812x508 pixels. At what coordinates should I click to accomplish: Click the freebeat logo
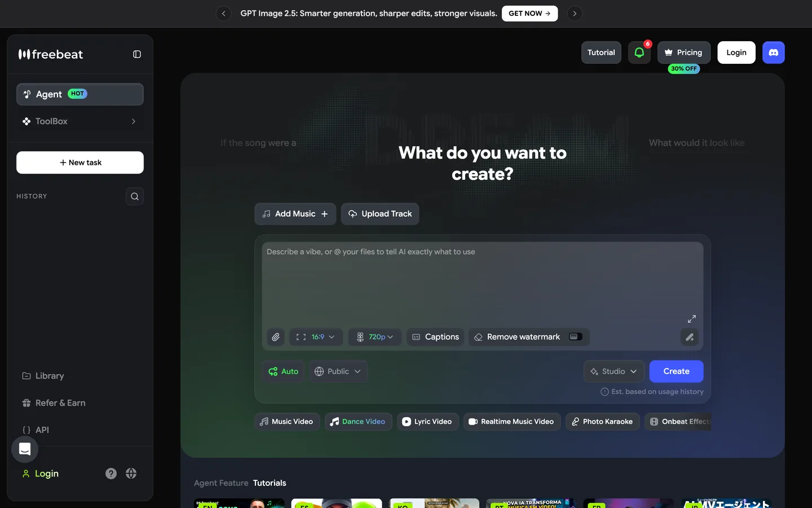pos(51,54)
